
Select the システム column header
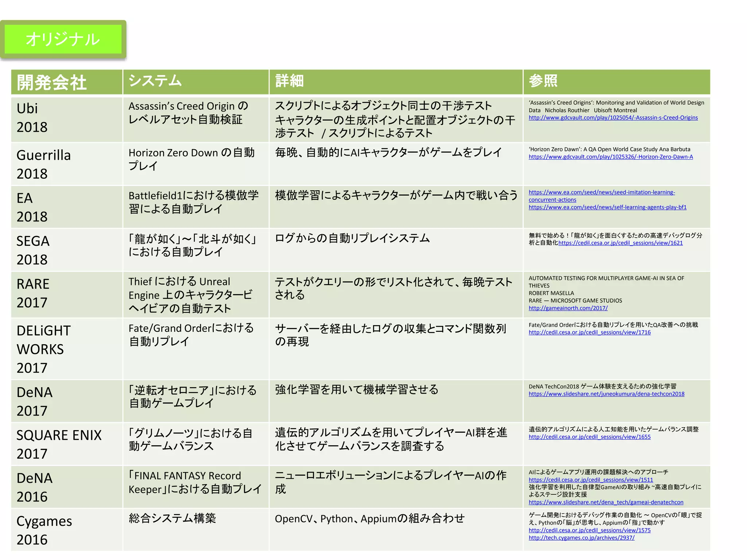tap(196, 82)
